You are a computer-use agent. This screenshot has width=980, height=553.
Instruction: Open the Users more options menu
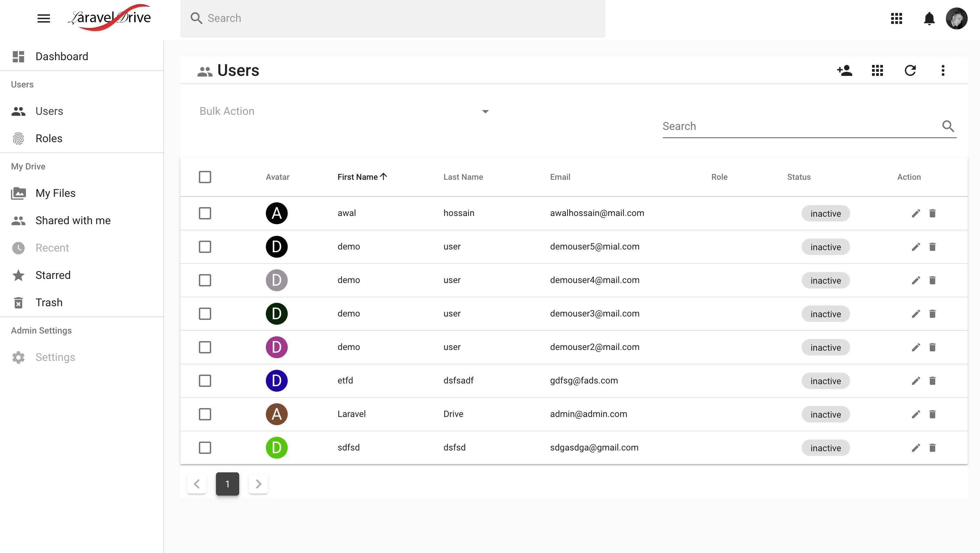tap(943, 70)
